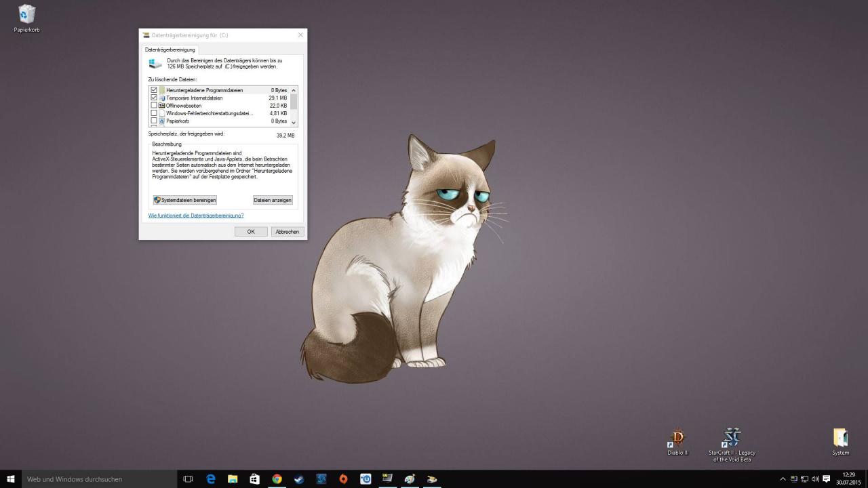Open the Papierkorb recycle bin desktop icon
Screen dimensions: 868x488
27,18
